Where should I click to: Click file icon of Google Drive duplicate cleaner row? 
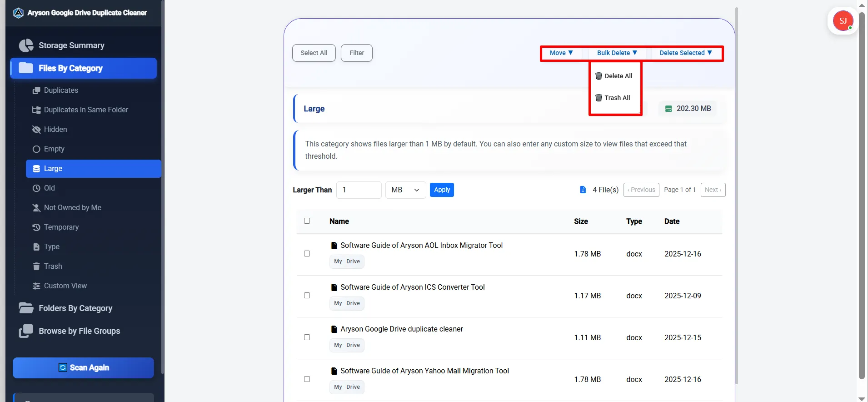(x=334, y=329)
